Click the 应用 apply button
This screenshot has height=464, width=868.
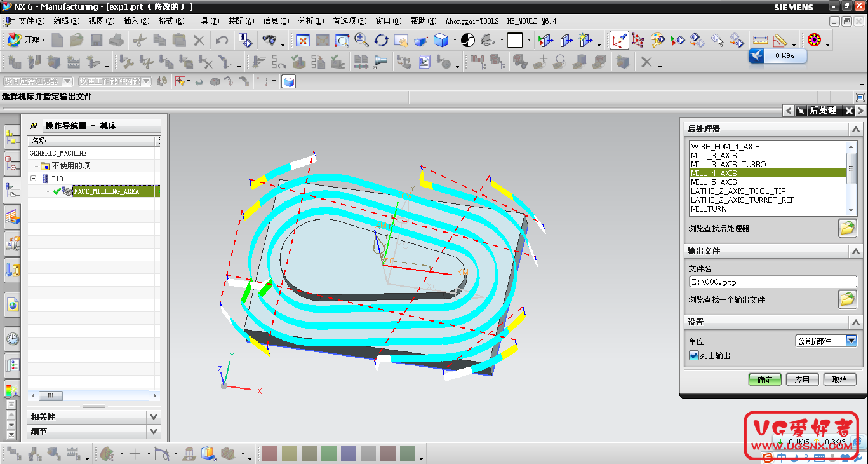pyautogui.click(x=802, y=379)
